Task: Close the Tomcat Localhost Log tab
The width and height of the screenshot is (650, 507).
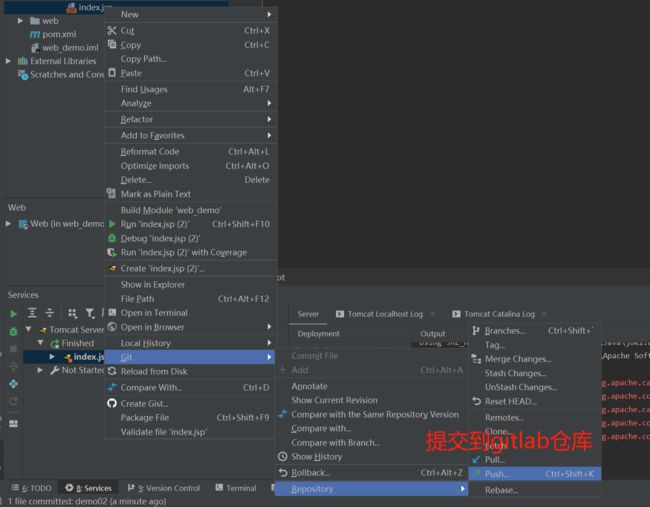Action: point(432,314)
